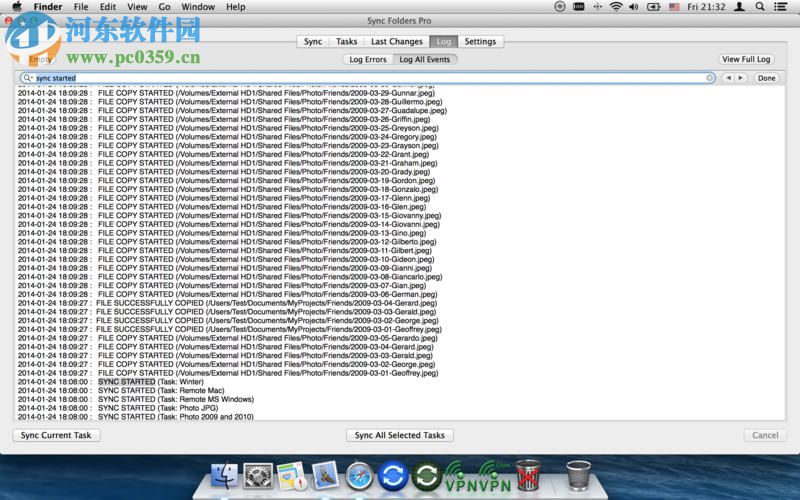800x500 pixels.
Task: Open Finder from the Dock
Action: tap(224, 475)
